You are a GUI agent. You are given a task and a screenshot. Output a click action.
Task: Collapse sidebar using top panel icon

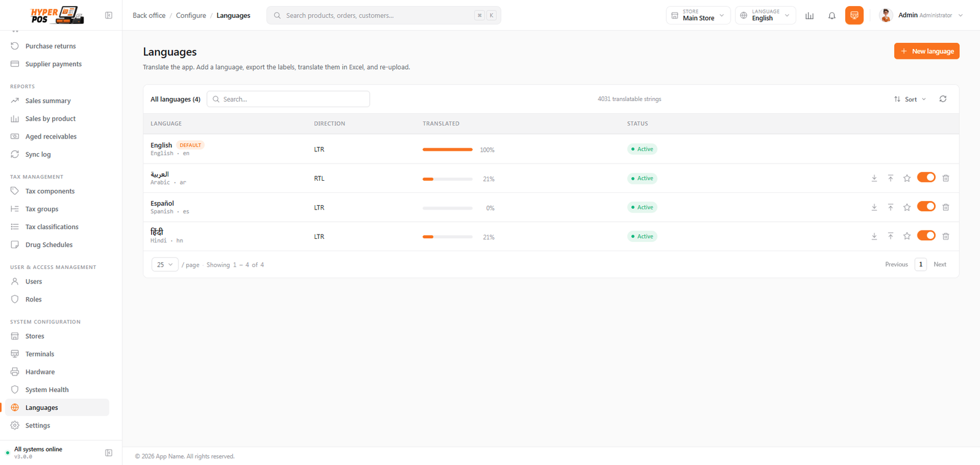[108, 15]
